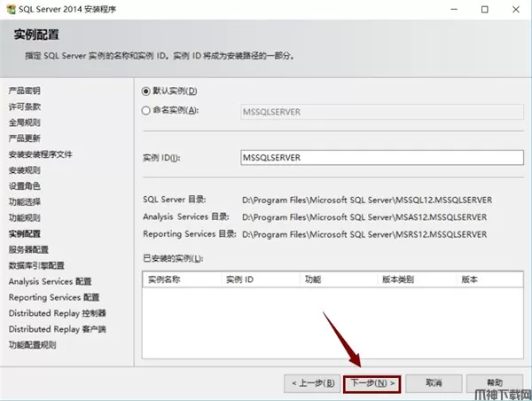Close the SQL Server 2014 setup window
The image size is (532, 401).
[516, 9]
